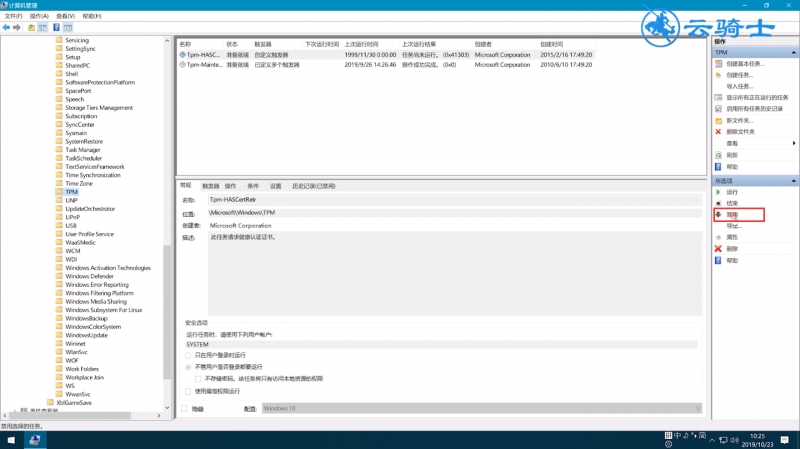The width and height of the screenshot is (800, 449).
Task: Toggle the Show/Hide Console Tree toolbar icon
Action: click(43, 28)
